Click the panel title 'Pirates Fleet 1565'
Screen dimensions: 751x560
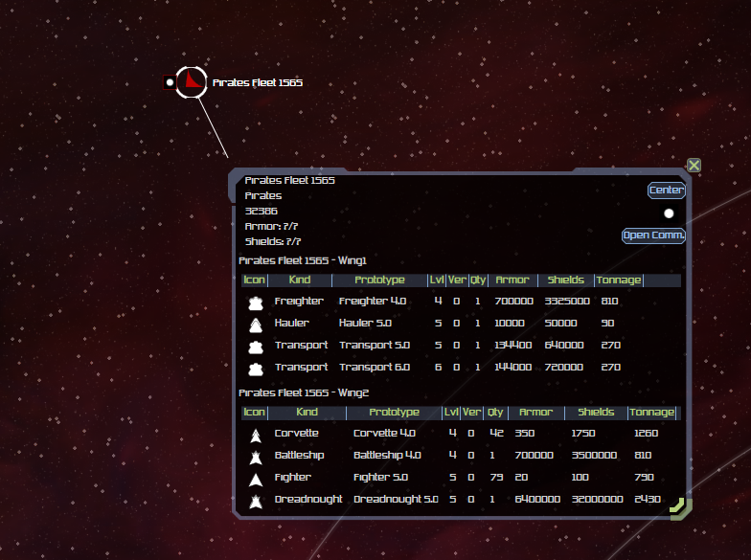289,180
